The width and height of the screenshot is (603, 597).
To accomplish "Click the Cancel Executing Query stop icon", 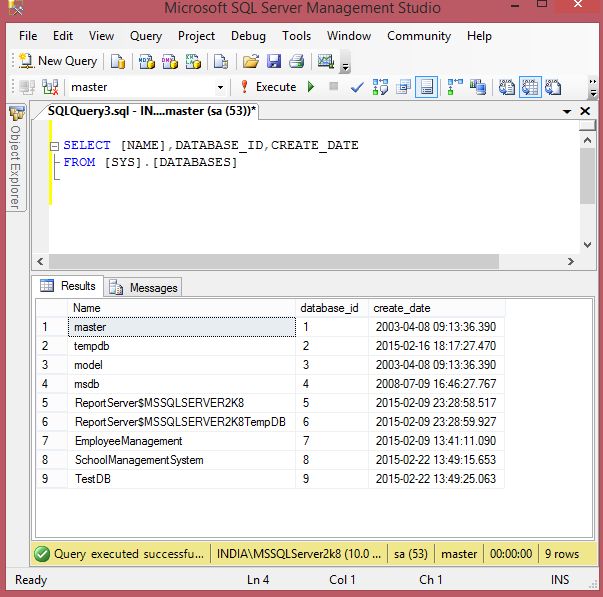I will click(333, 86).
